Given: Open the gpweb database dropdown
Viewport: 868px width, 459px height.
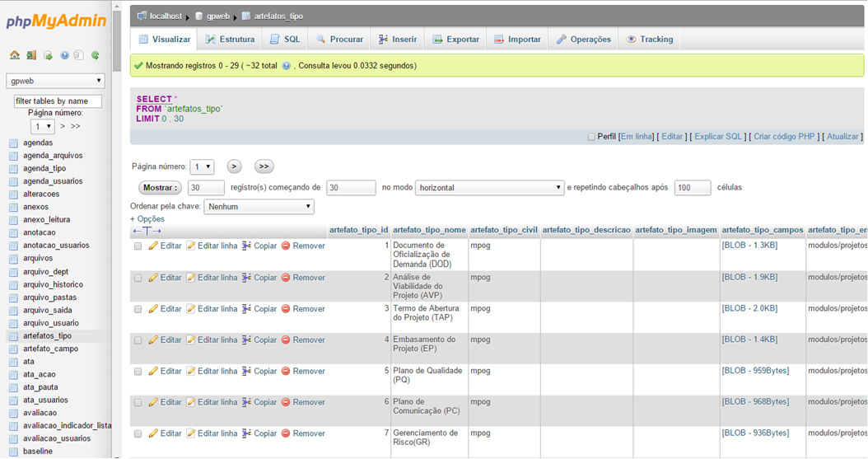Looking at the screenshot, I should (x=55, y=81).
